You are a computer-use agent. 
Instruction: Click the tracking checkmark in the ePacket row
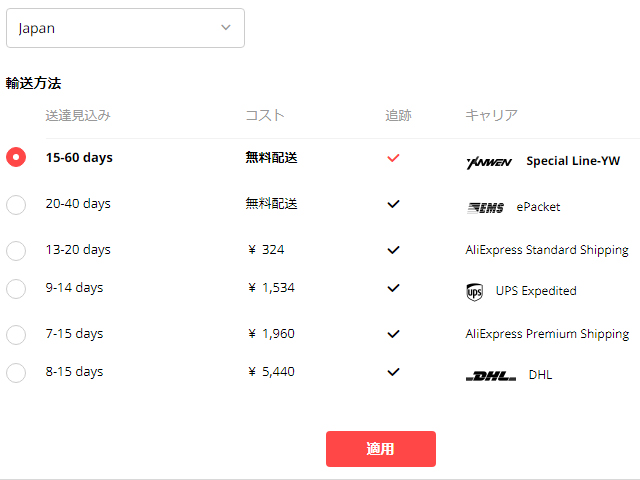[x=393, y=204]
